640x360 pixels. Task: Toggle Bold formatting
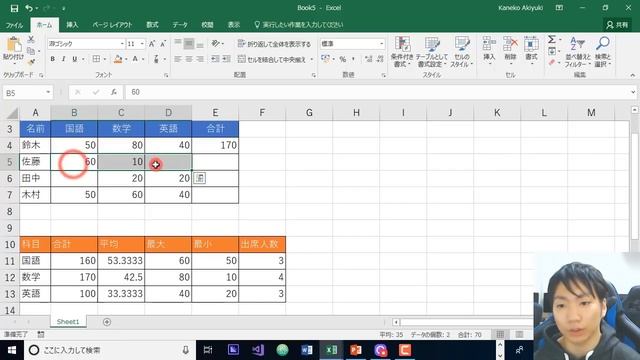click(x=52, y=59)
